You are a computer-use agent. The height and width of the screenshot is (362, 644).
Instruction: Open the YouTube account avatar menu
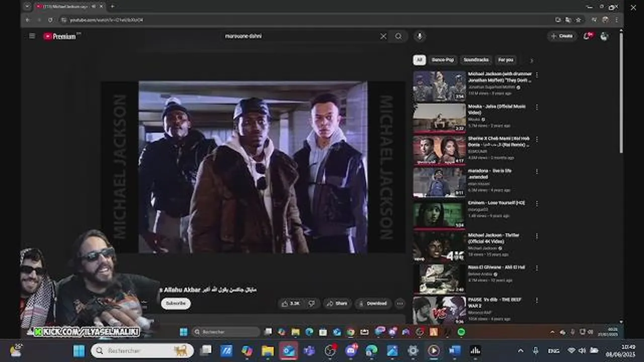604,36
